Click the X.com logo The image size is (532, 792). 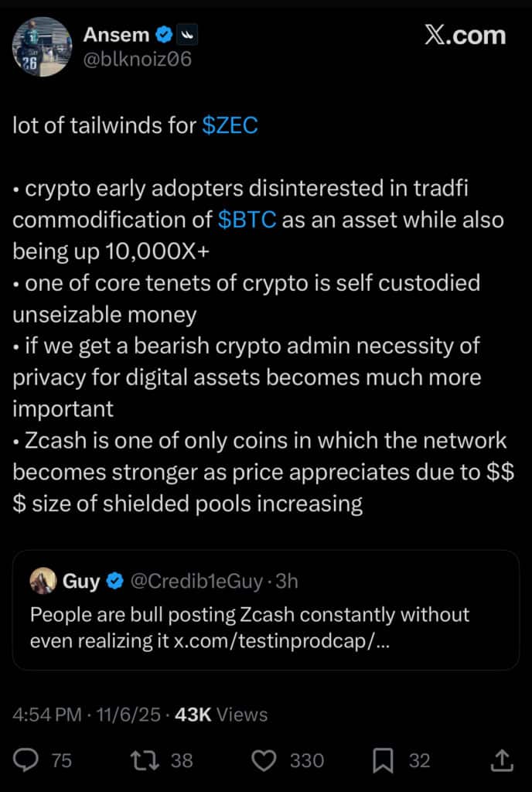465,35
